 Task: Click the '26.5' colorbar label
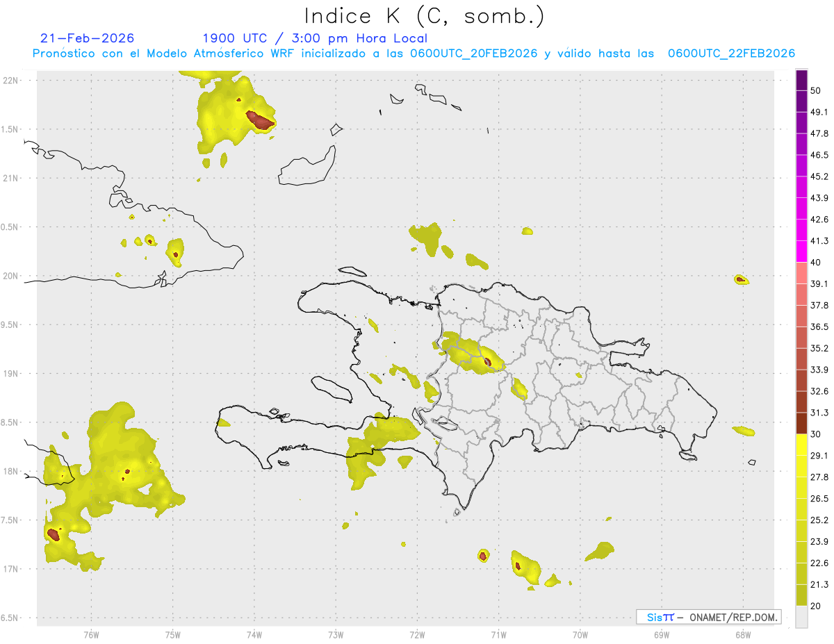(819, 499)
